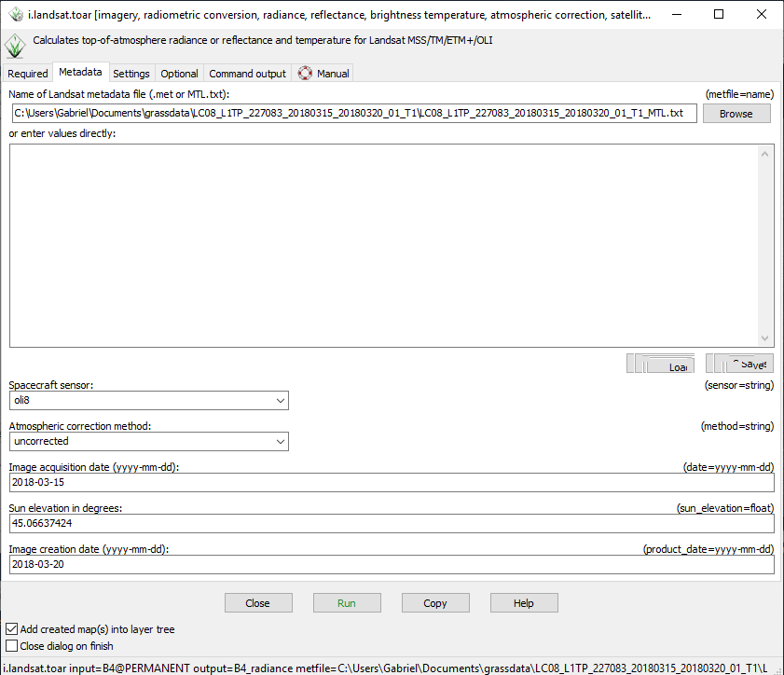Click the Save as button below the text area
Screen dimensions: 784x675
point(739,364)
